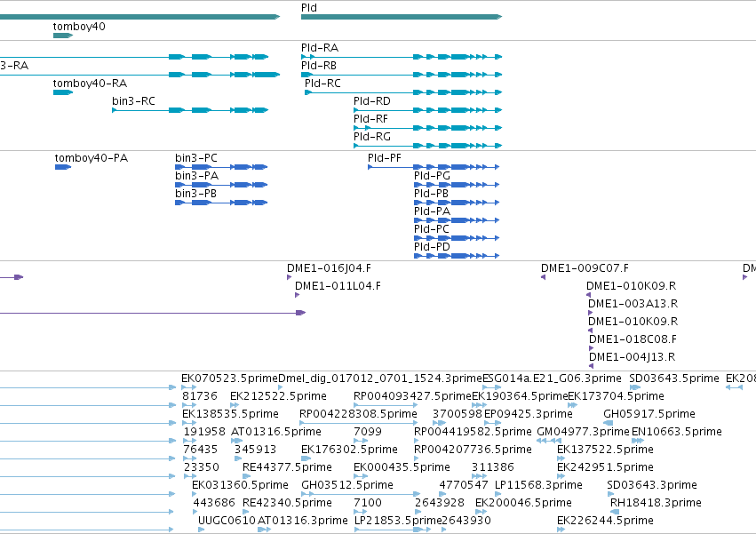This screenshot has height=534, width=756.
Task: Click the EK031360.5prime EST
Action: coord(195,494)
